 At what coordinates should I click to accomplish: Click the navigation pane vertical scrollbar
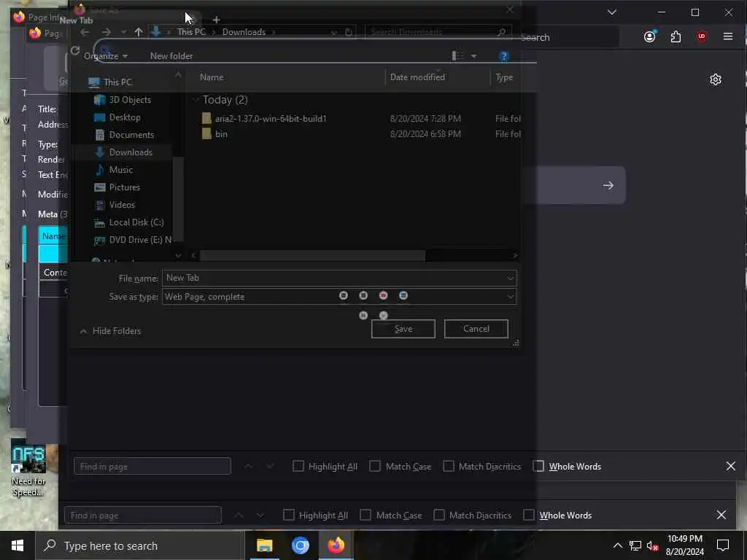178,198
